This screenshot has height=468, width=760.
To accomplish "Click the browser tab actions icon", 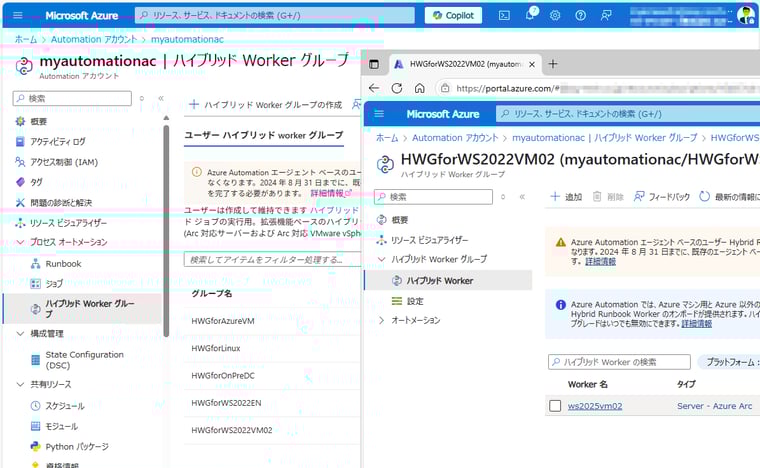I will (x=374, y=64).
